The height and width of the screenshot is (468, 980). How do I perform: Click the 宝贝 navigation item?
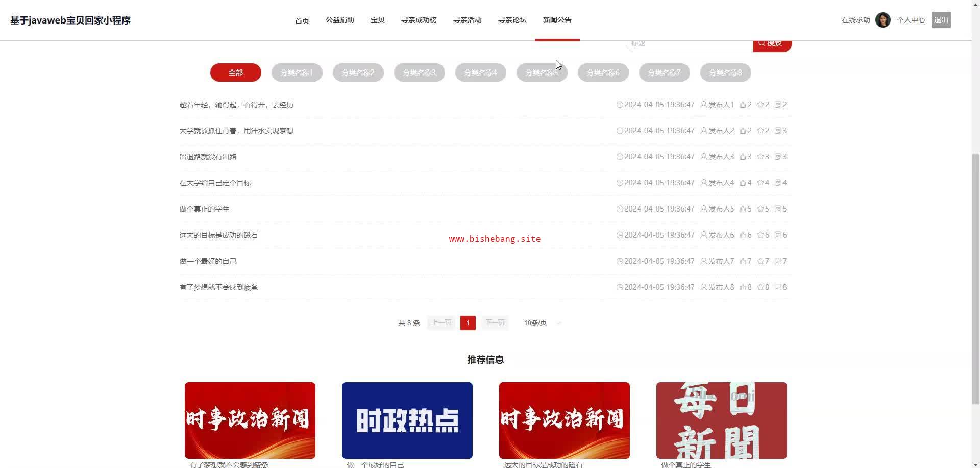378,20
